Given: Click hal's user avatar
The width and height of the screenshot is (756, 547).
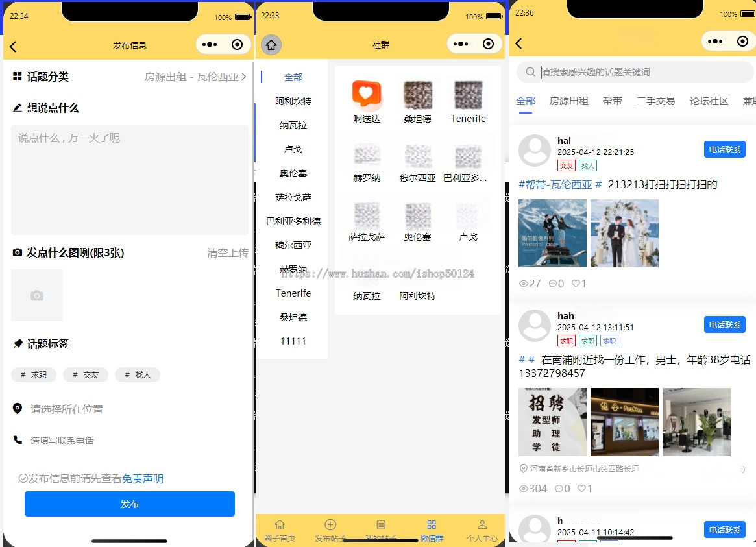Looking at the screenshot, I should (x=534, y=151).
